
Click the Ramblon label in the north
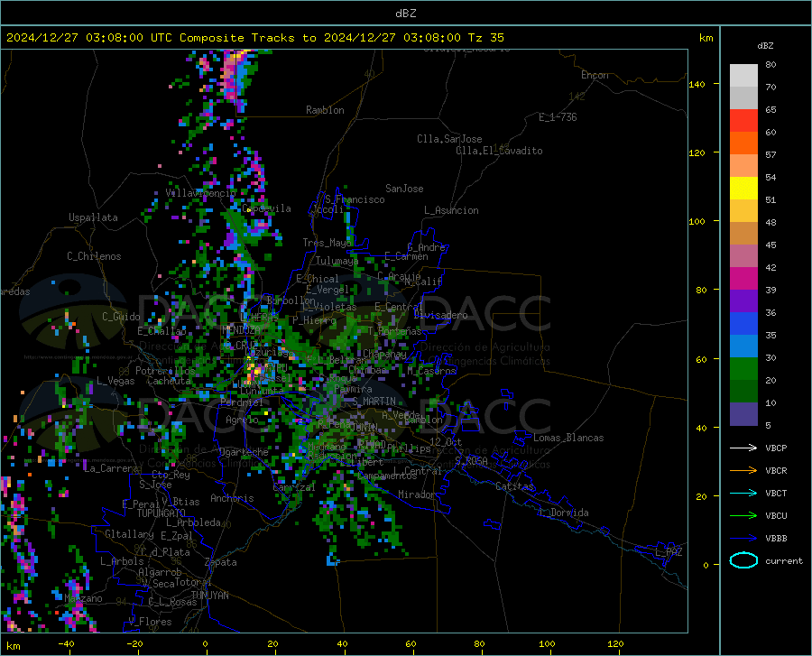(x=325, y=110)
